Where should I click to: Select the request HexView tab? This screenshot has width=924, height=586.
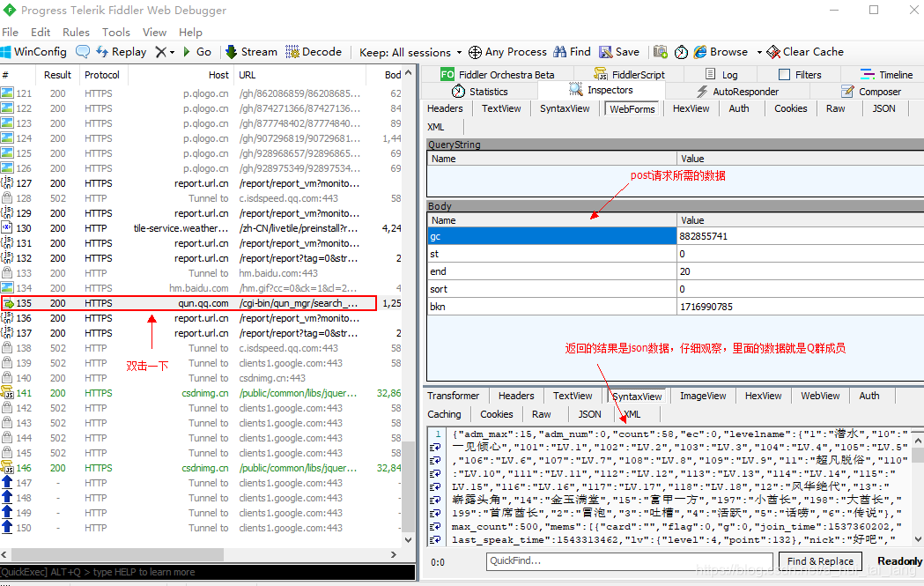click(691, 108)
